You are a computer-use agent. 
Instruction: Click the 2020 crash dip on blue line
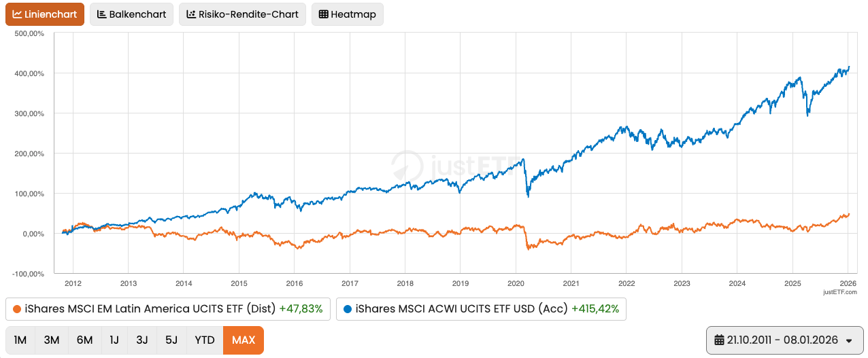[x=529, y=195]
